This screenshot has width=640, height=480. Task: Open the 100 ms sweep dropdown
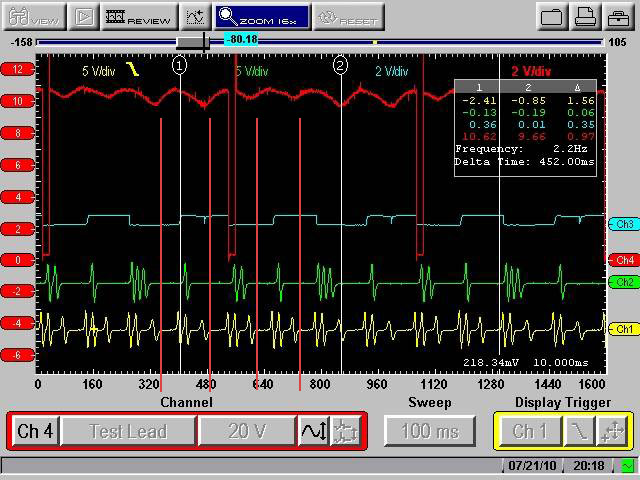pyautogui.click(x=430, y=431)
